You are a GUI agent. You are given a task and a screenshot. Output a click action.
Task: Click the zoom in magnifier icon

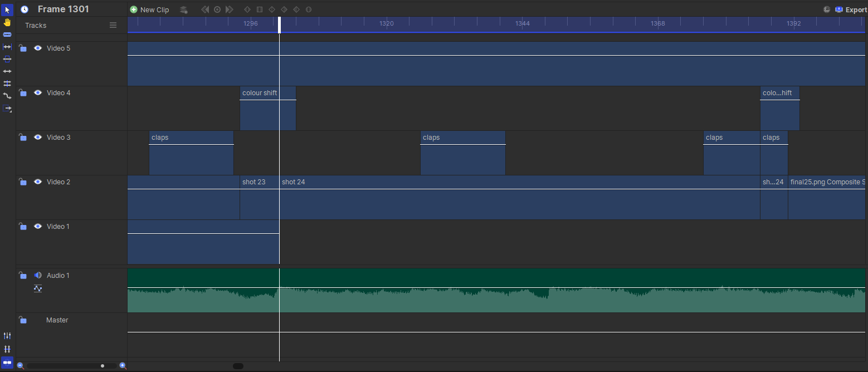click(123, 366)
